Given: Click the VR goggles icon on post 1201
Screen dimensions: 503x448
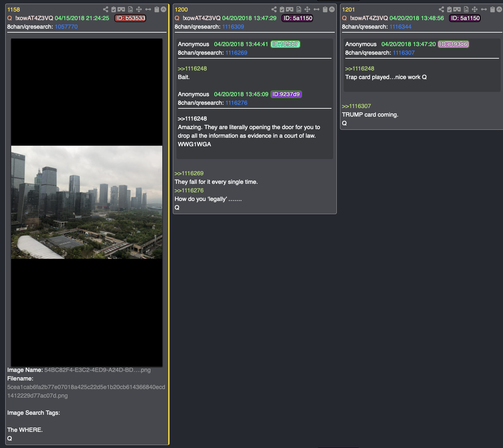Looking at the screenshot, I should pos(457,10).
